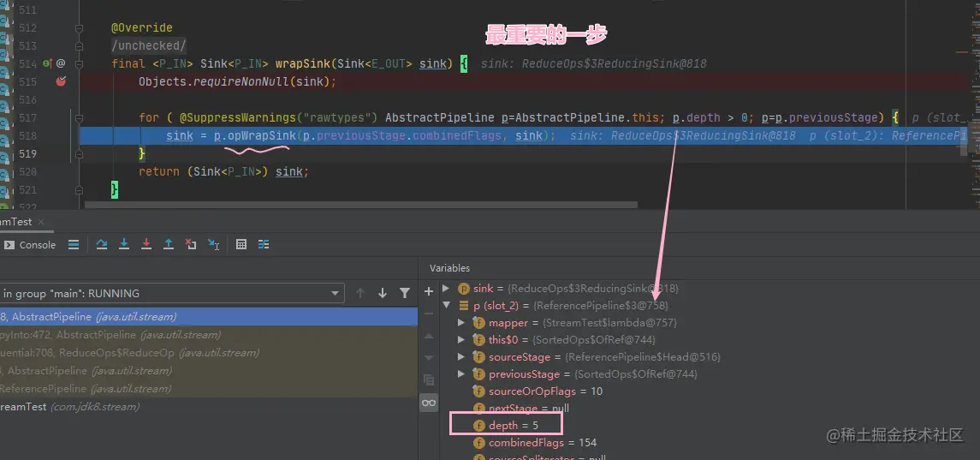Expand the this$0 field node
Image resolution: width=980 pixels, height=460 pixels.
pyautogui.click(x=461, y=340)
